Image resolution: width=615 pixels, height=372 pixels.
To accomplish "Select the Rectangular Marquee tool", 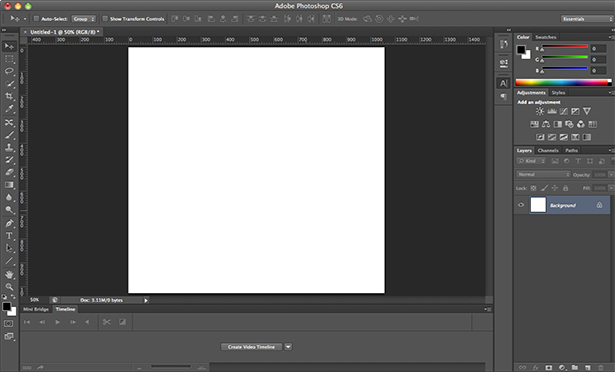I will click(x=9, y=59).
